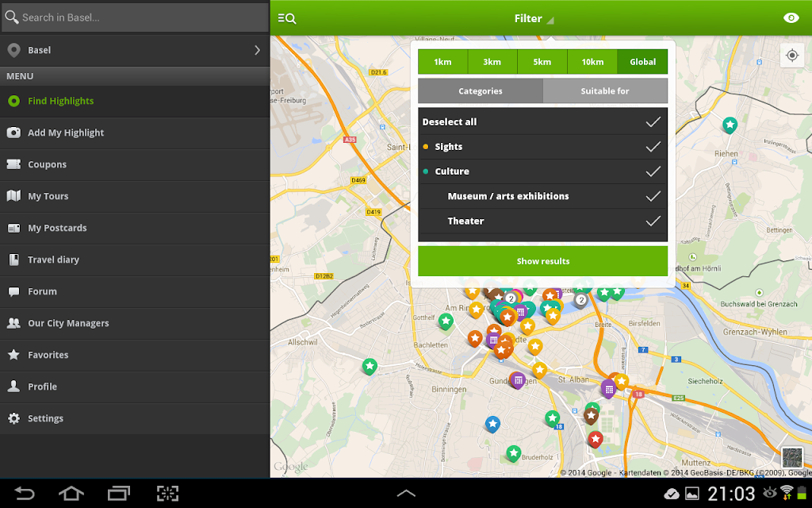Click the Profile person icon
The image size is (812, 508).
[14, 387]
